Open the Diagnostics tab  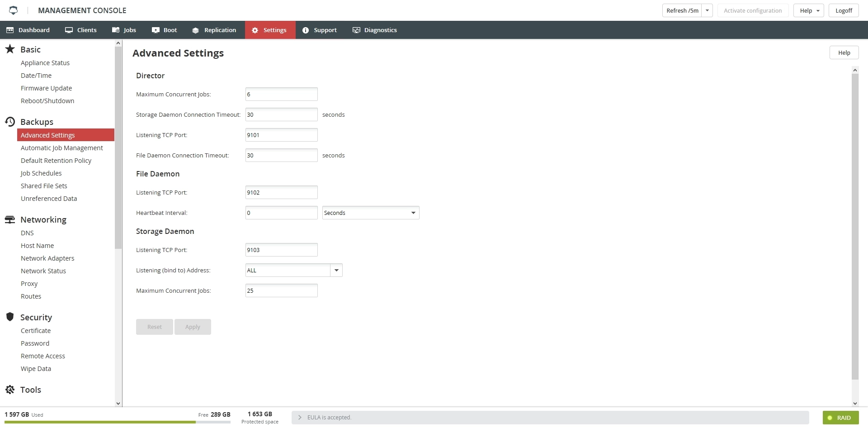pos(375,30)
